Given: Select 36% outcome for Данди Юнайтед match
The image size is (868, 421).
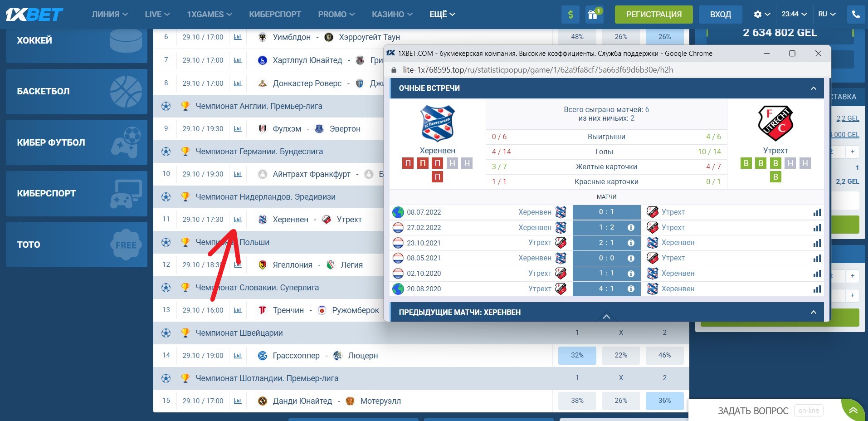Looking at the screenshot, I should pos(665,401).
